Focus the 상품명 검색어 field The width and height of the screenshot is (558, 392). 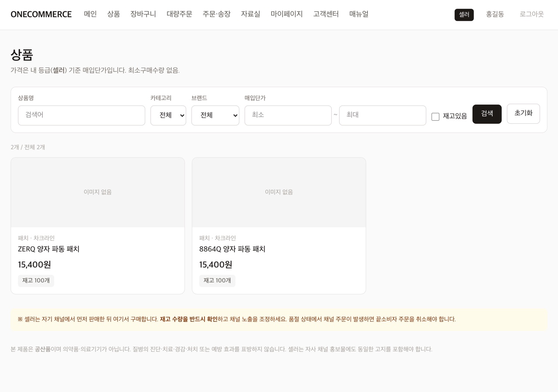click(82, 115)
